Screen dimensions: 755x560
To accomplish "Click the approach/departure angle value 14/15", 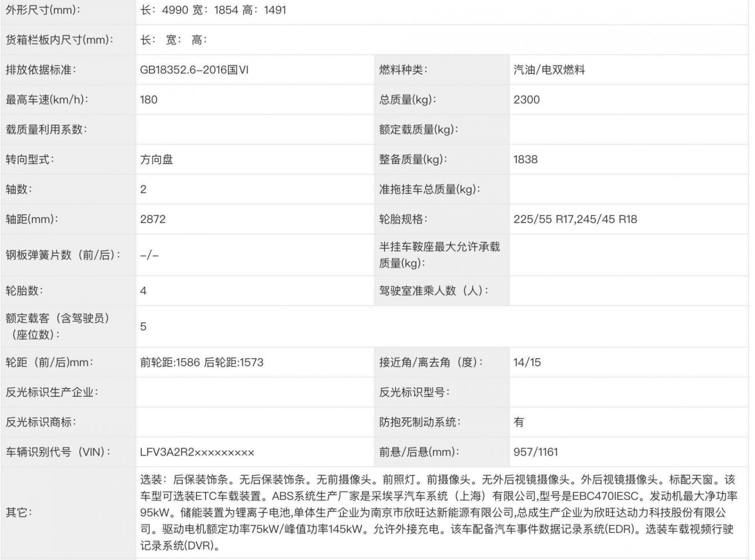I will [x=527, y=362].
